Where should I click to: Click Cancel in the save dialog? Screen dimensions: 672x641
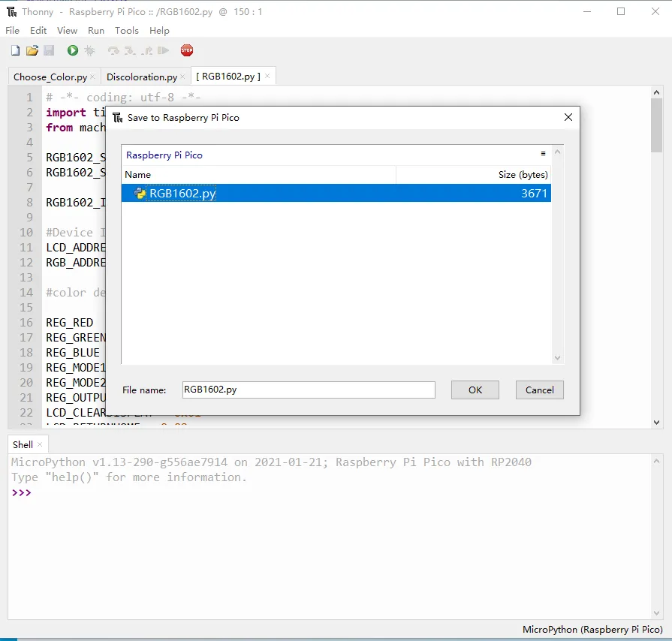point(540,390)
